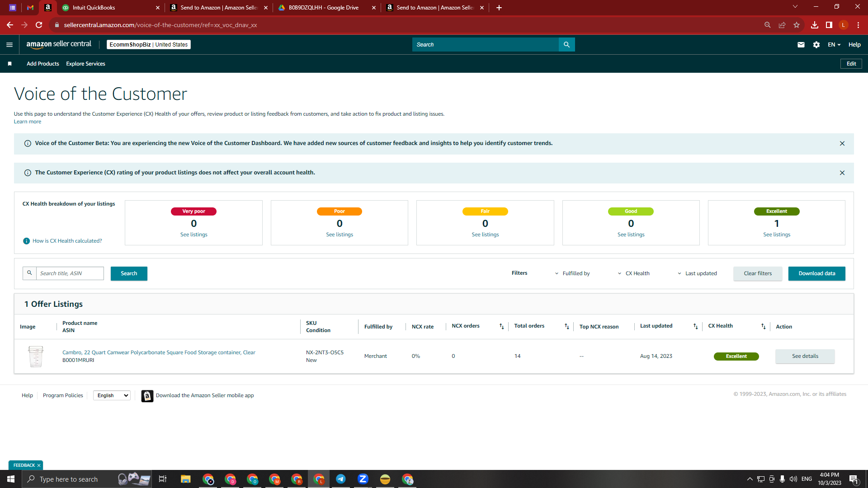Open the Windows notification center icon
Image resolution: width=868 pixels, height=488 pixels.
(x=854, y=479)
